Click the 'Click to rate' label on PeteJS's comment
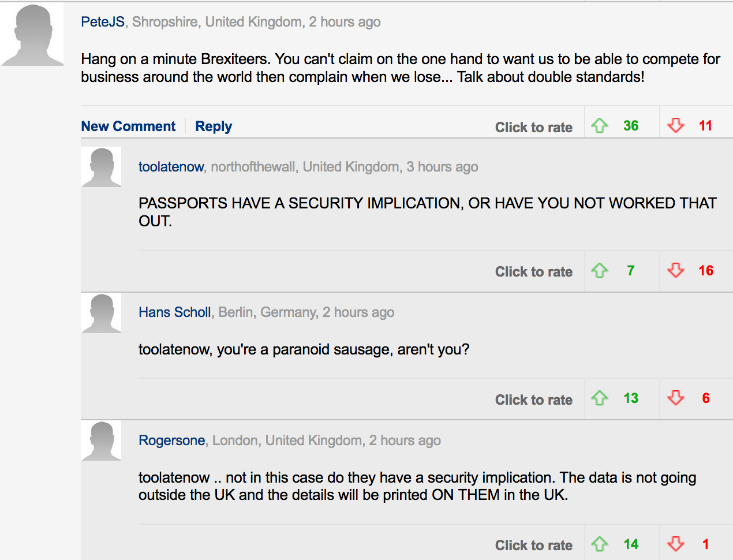733x560 pixels. point(534,128)
